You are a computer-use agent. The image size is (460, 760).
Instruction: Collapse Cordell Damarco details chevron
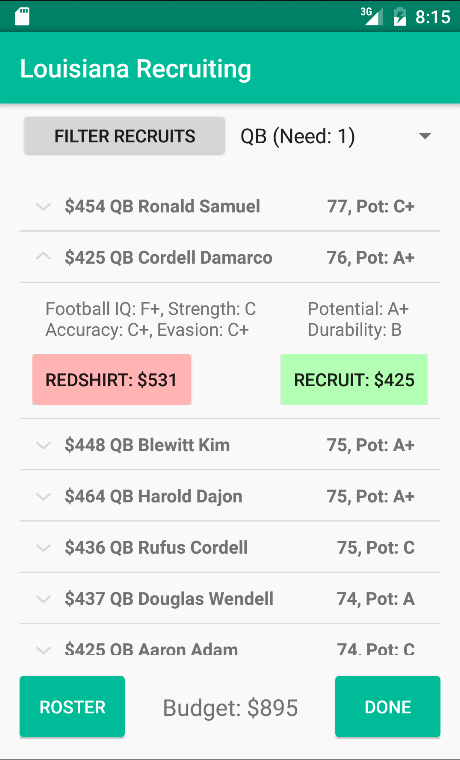(44, 257)
